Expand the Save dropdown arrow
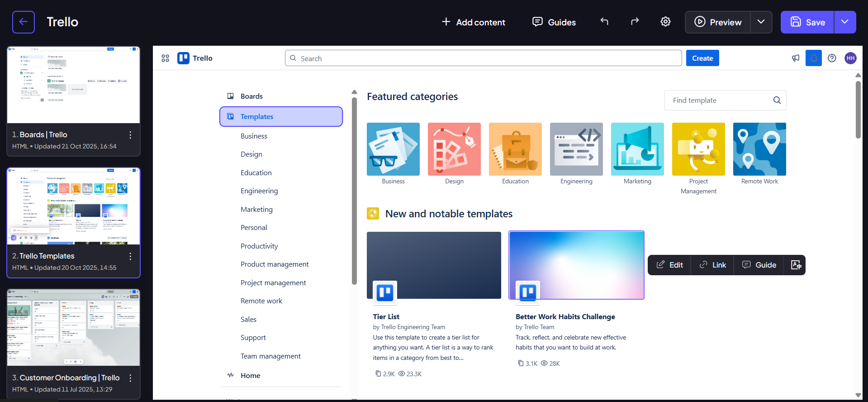 click(x=845, y=22)
